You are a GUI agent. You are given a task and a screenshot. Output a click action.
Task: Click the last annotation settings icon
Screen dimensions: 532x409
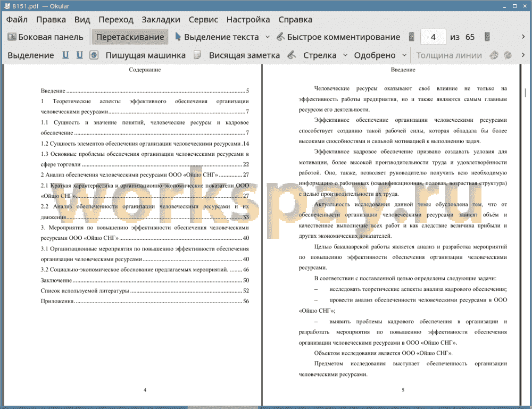[508, 55]
